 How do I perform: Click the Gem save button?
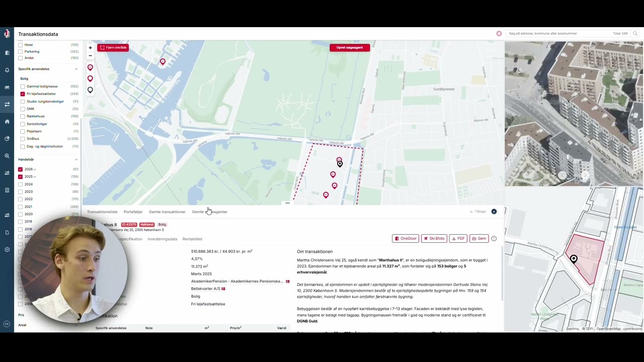click(x=479, y=238)
